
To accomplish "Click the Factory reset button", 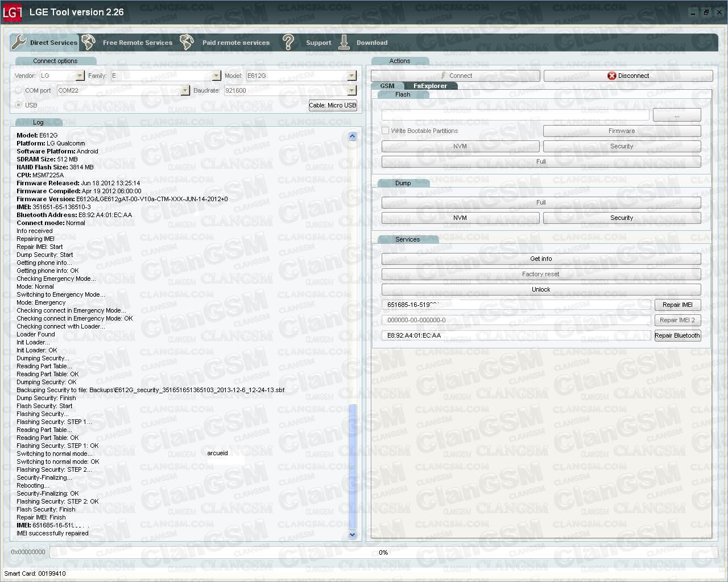I will tap(541, 274).
